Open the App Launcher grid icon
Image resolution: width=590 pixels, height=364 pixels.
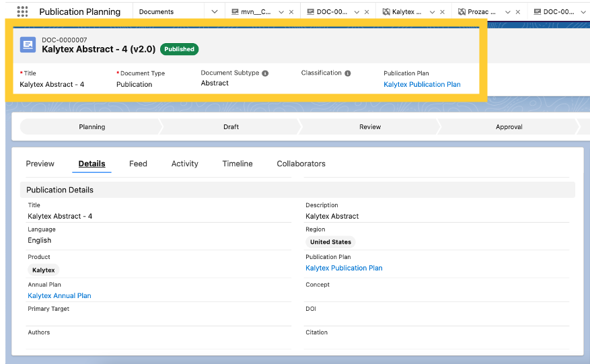pyautogui.click(x=22, y=11)
